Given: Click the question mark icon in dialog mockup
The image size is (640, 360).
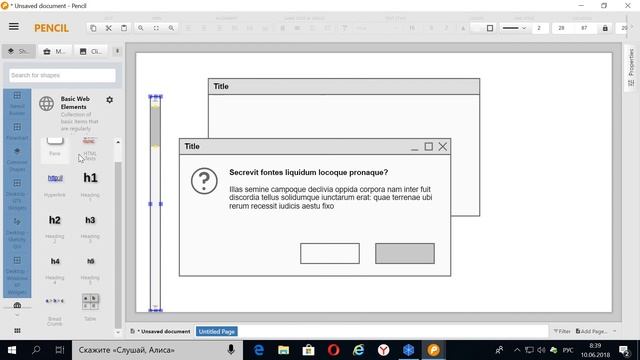Looking at the screenshot, I should click(204, 181).
